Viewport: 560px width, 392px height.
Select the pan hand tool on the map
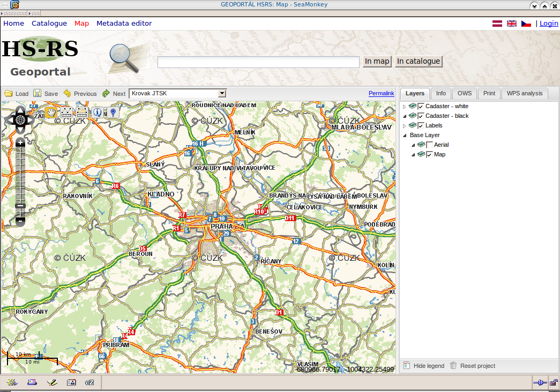pos(51,112)
